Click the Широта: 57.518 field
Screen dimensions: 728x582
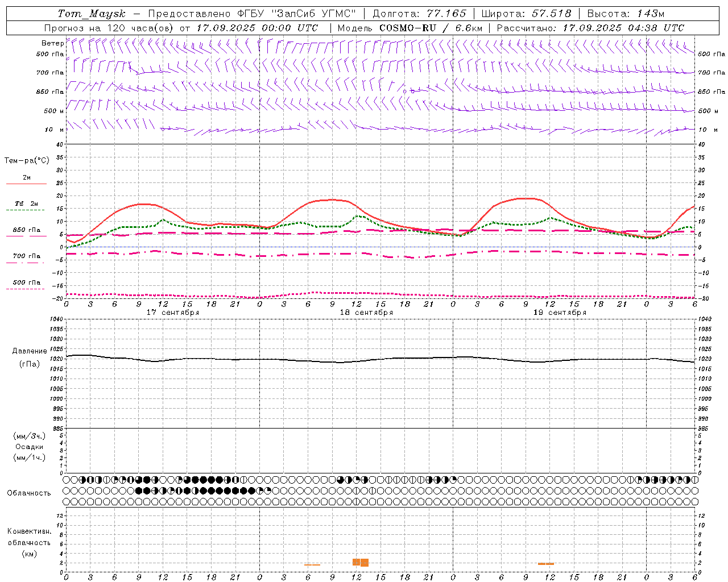click(x=526, y=14)
